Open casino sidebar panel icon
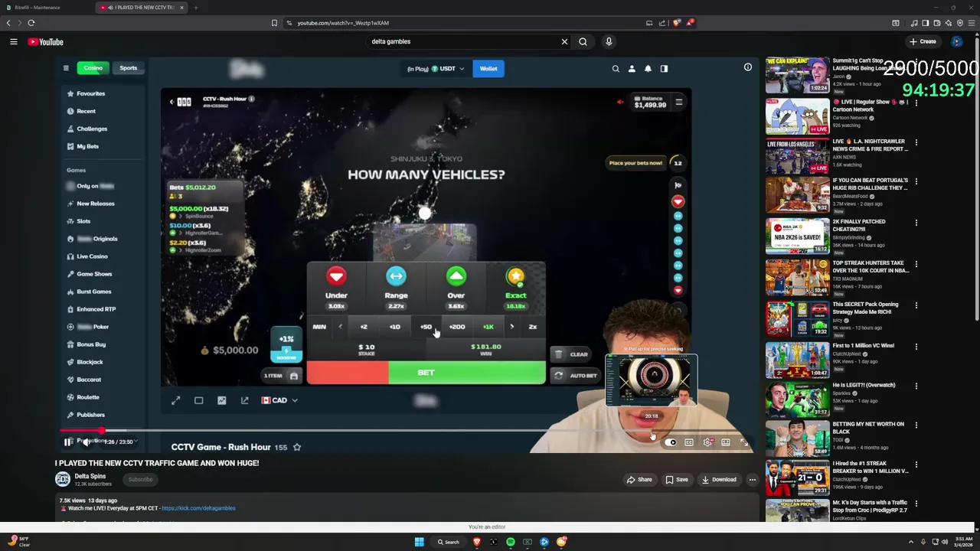The image size is (980, 551). [x=664, y=68]
